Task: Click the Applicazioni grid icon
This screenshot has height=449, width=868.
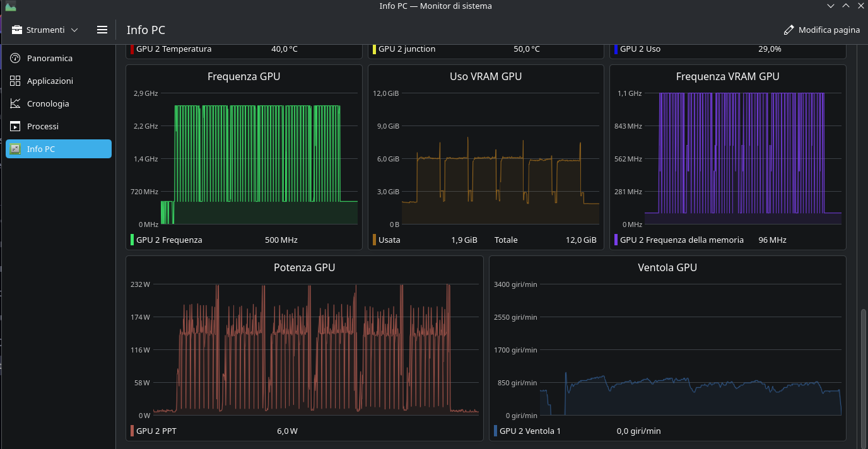Action: click(16, 81)
